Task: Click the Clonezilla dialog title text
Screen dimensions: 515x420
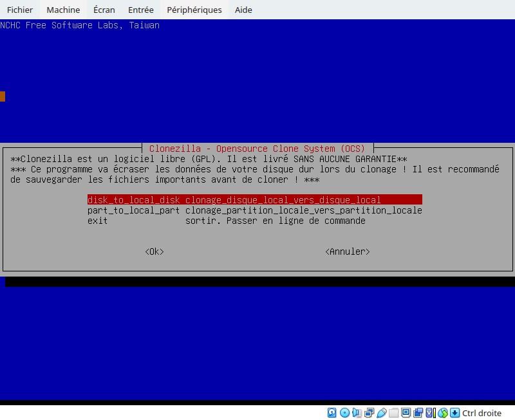Action: (x=257, y=149)
